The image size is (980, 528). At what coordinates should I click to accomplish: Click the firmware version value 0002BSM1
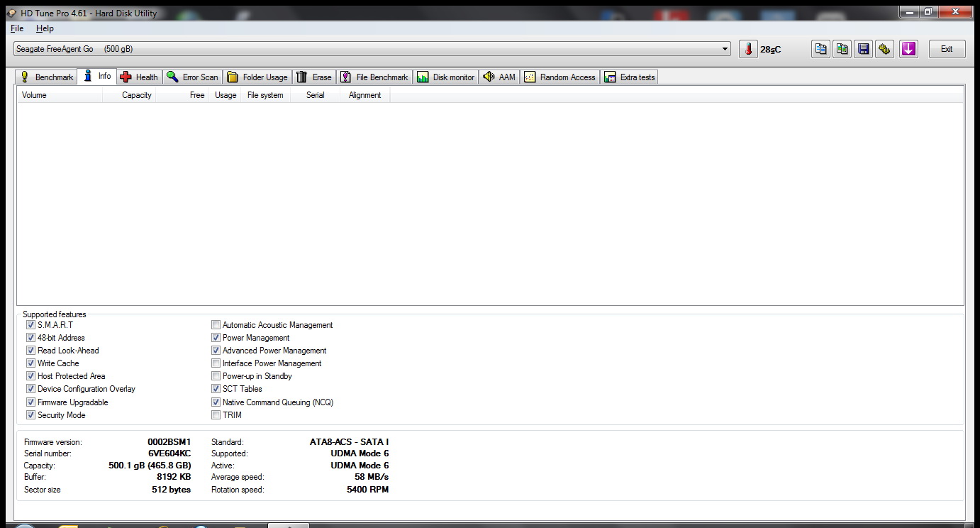(169, 442)
